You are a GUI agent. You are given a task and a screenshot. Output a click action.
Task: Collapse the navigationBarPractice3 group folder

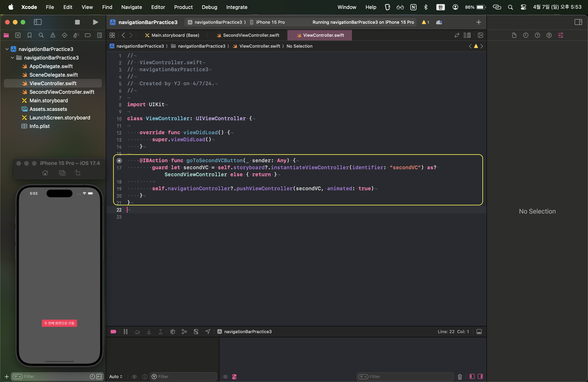pyautogui.click(x=12, y=58)
